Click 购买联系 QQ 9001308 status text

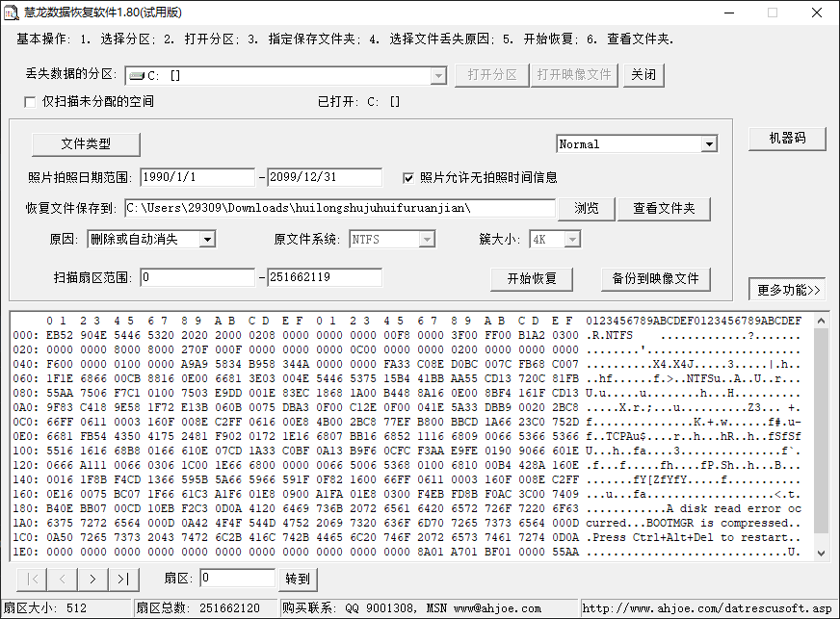[x=411, y=608]
